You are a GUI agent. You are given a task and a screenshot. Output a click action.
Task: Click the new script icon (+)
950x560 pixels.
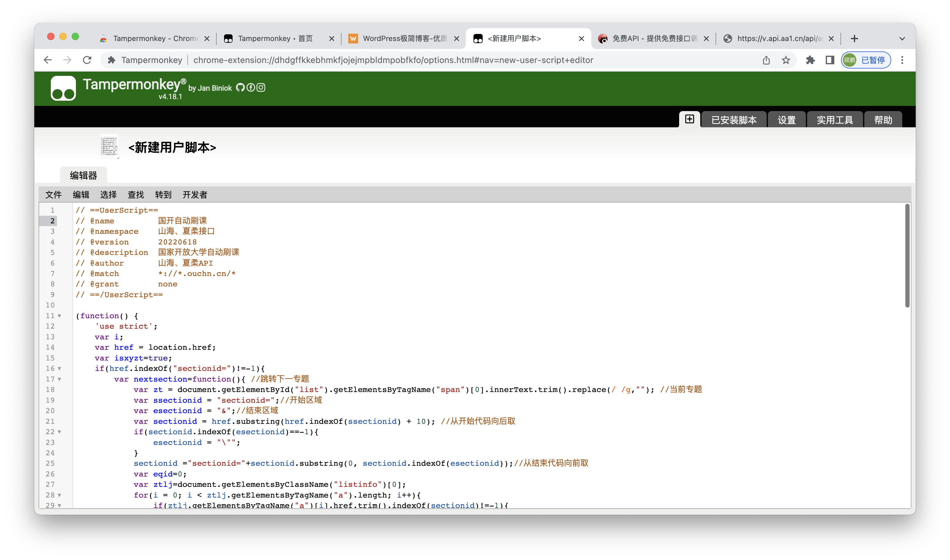(x=690, y=120)
